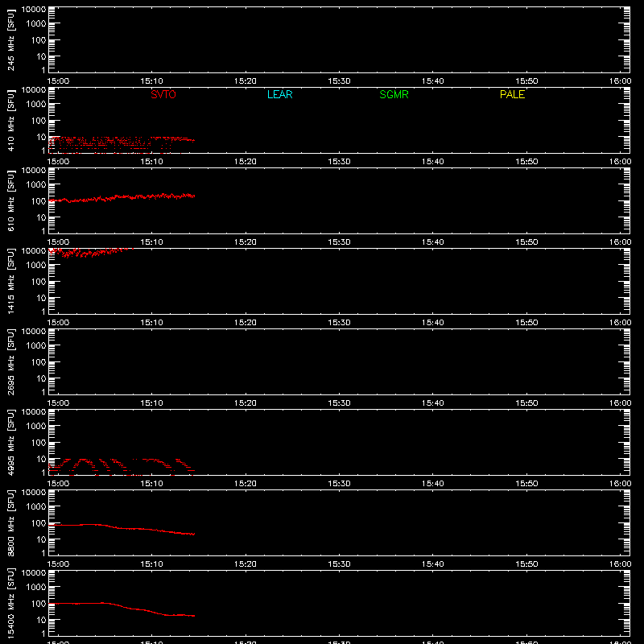Click 15:10 tick under the 4995 MHz panel

click(151, 484)
